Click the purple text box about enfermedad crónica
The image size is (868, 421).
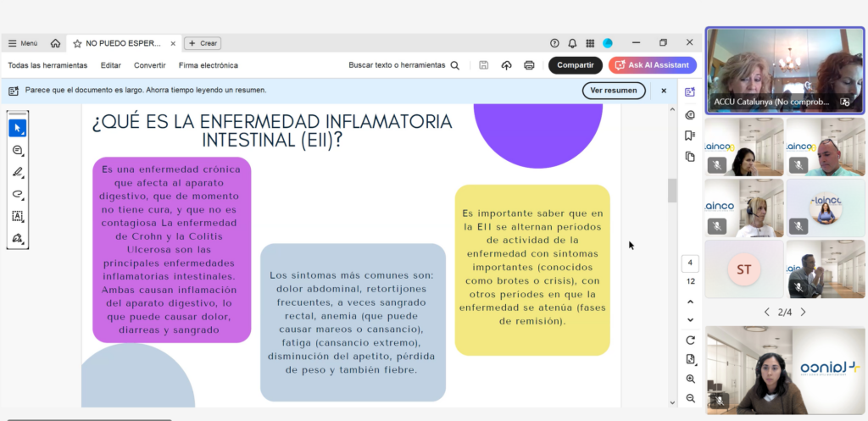171,250
